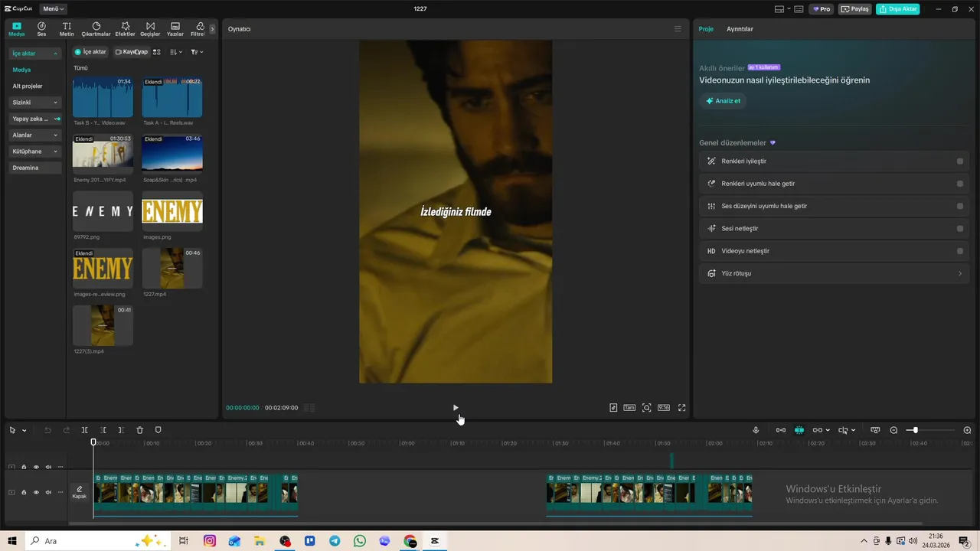
Task: Switch to the Ayrıntılar tab
Action: (740, 29)
